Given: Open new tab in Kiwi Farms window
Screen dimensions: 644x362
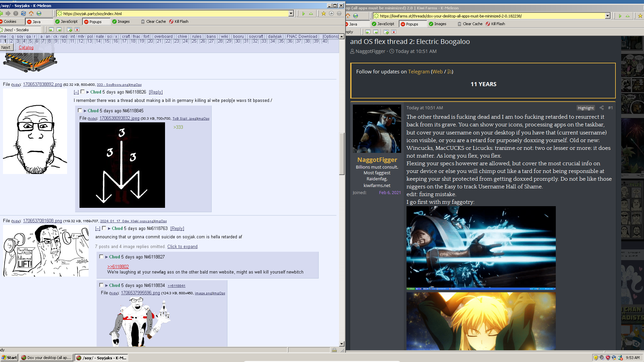Looking at the screenshot, I should point(386,32).
